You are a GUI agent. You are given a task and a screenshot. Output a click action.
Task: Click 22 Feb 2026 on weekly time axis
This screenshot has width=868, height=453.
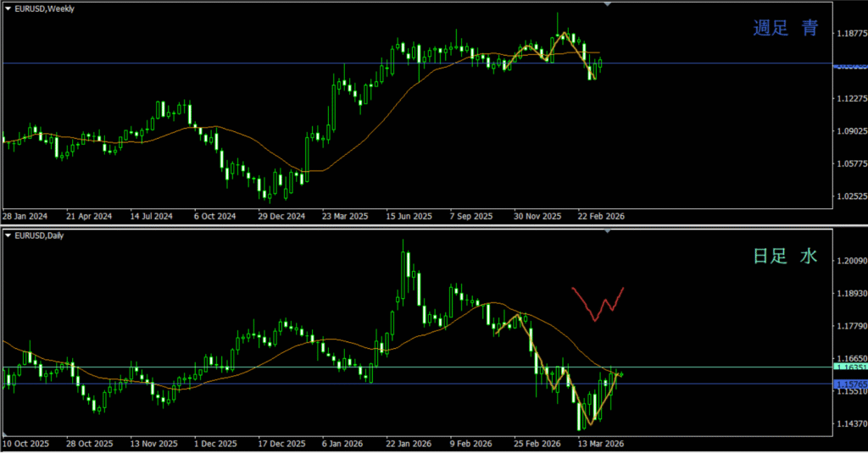[600, 216]
